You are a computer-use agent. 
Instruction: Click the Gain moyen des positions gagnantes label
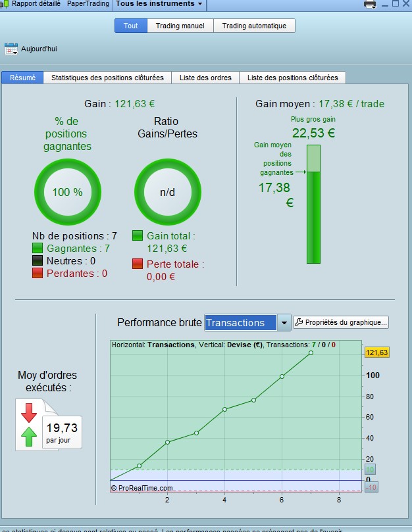point(275,158)
